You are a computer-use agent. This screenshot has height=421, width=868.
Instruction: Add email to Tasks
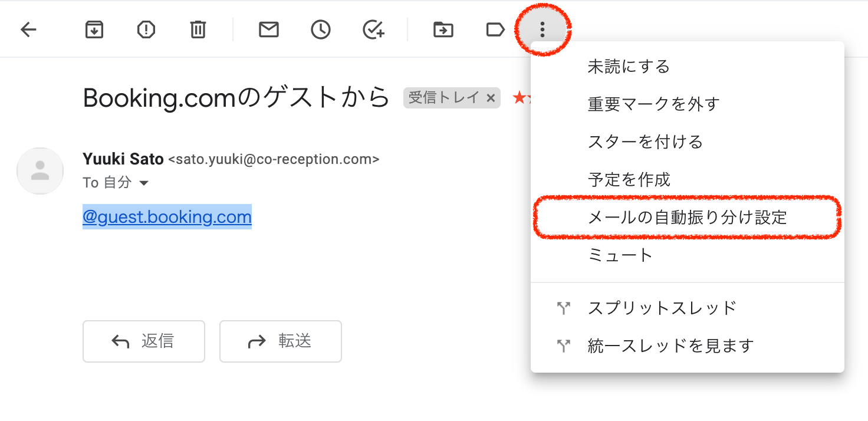(x=373, y=29)
